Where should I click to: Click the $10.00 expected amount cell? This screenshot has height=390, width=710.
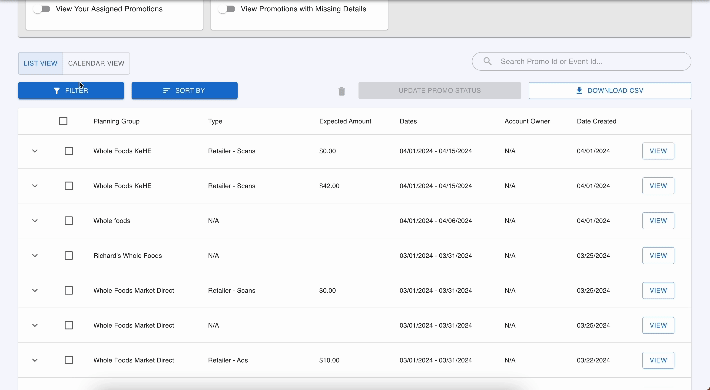coord(329,360)
